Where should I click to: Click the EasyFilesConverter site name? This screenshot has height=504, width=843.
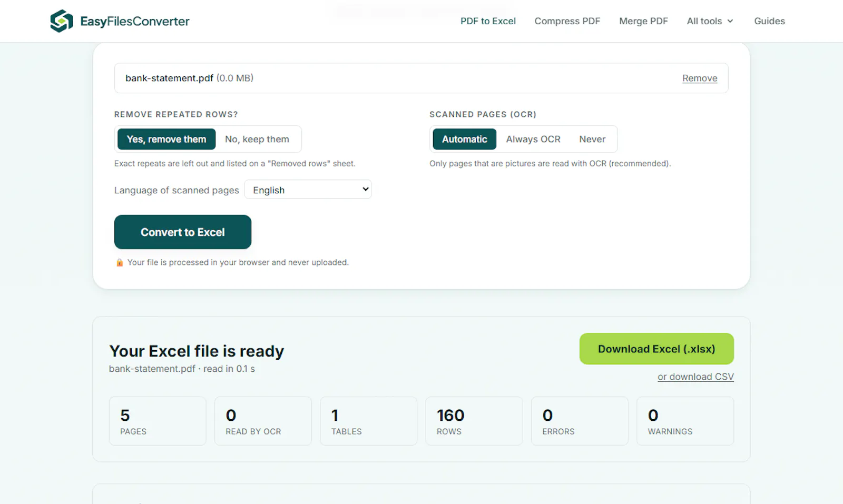[135, 21]
